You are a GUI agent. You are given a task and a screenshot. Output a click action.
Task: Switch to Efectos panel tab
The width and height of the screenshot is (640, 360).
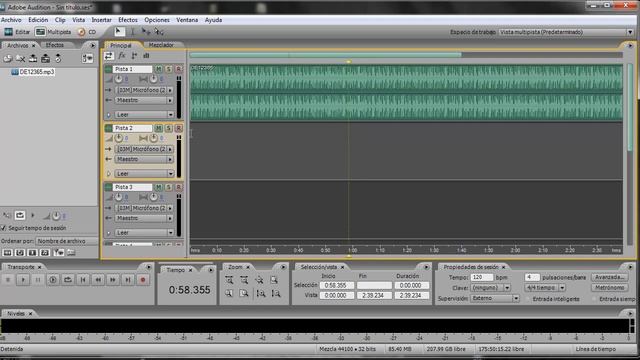pos(54,45)
